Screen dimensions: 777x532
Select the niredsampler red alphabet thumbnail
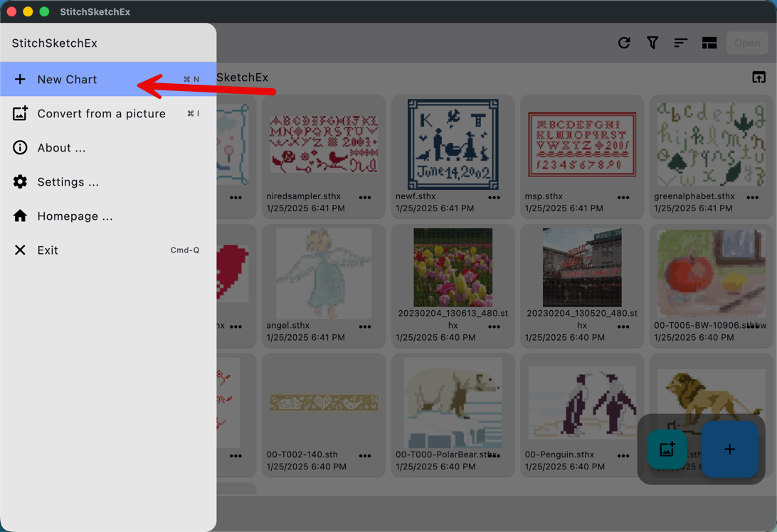tap(324, 144)
